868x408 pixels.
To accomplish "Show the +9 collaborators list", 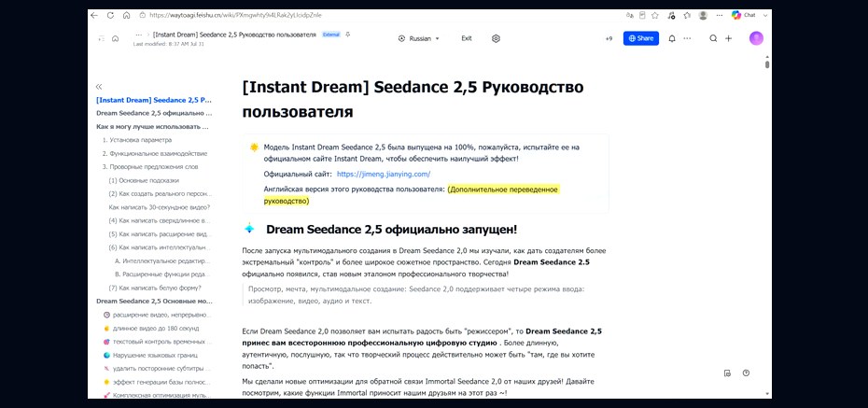I will coord(609,39).
